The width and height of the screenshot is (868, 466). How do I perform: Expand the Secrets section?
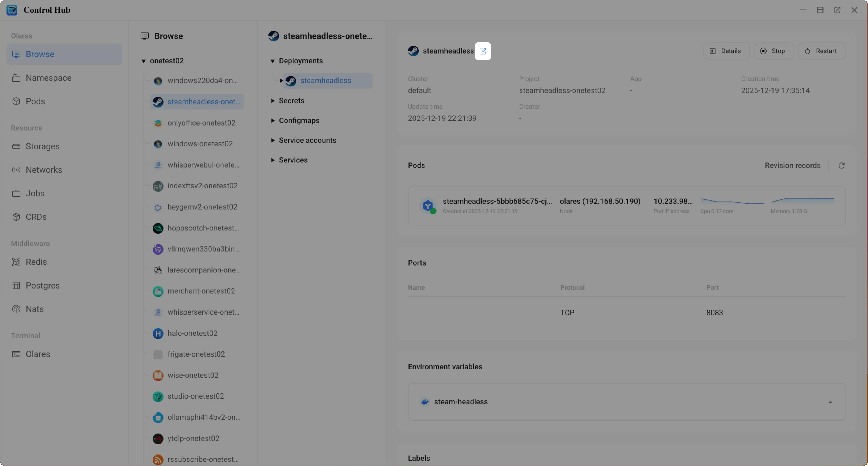(273, 100)
